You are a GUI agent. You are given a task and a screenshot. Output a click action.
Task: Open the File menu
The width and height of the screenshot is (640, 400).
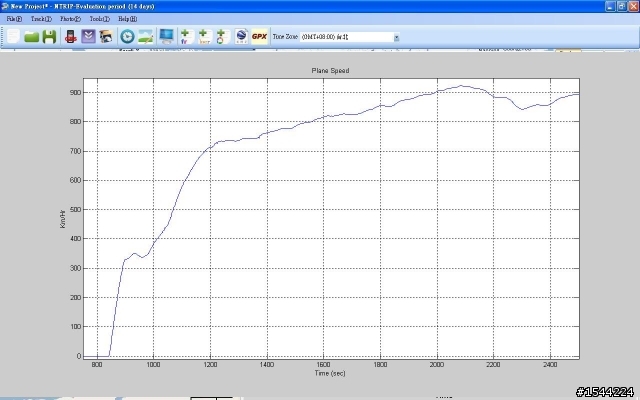[x=14, y=19]
